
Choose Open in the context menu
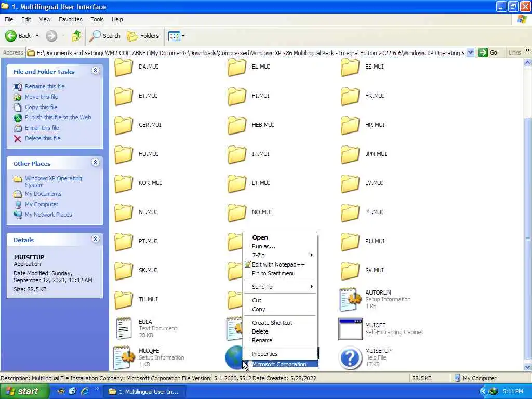click(x=280, y=237)
